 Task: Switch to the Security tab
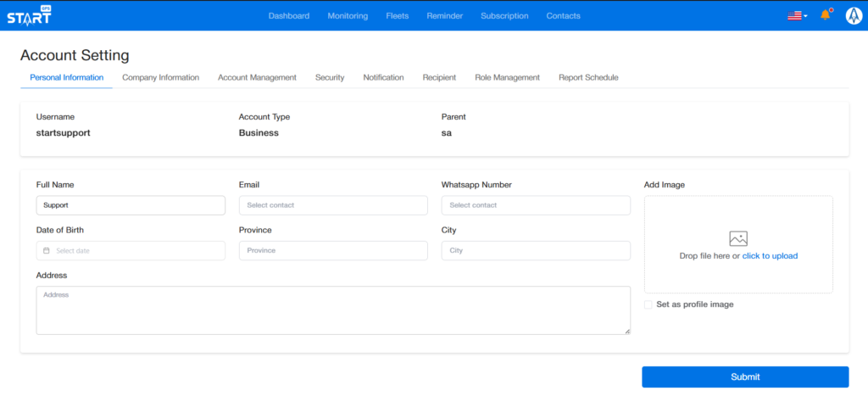coord(330,77)
